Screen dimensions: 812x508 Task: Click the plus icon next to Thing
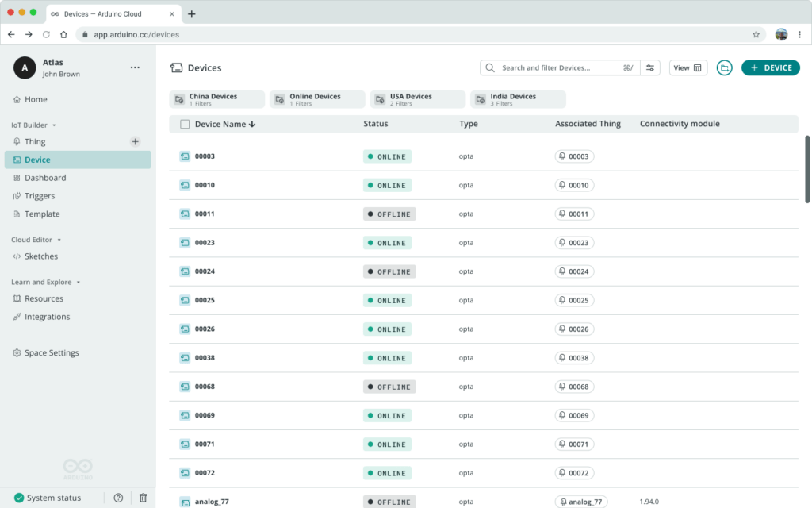(x=135, y=141)
